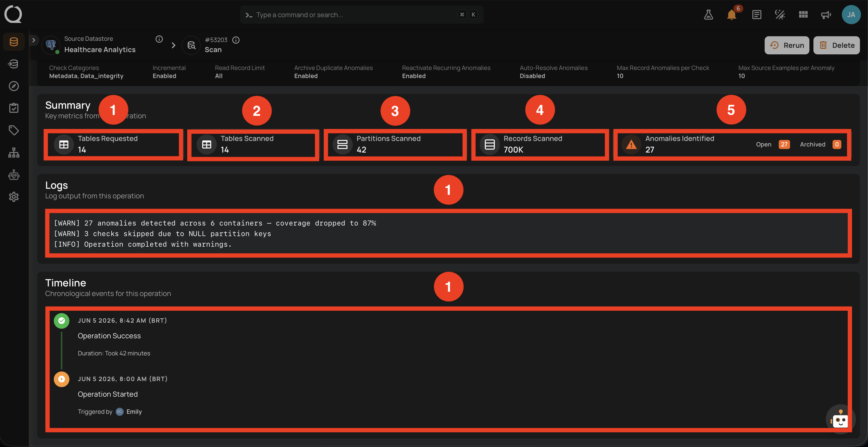Rerun the scan operation
868x447 pixels.
click(787, 45)
